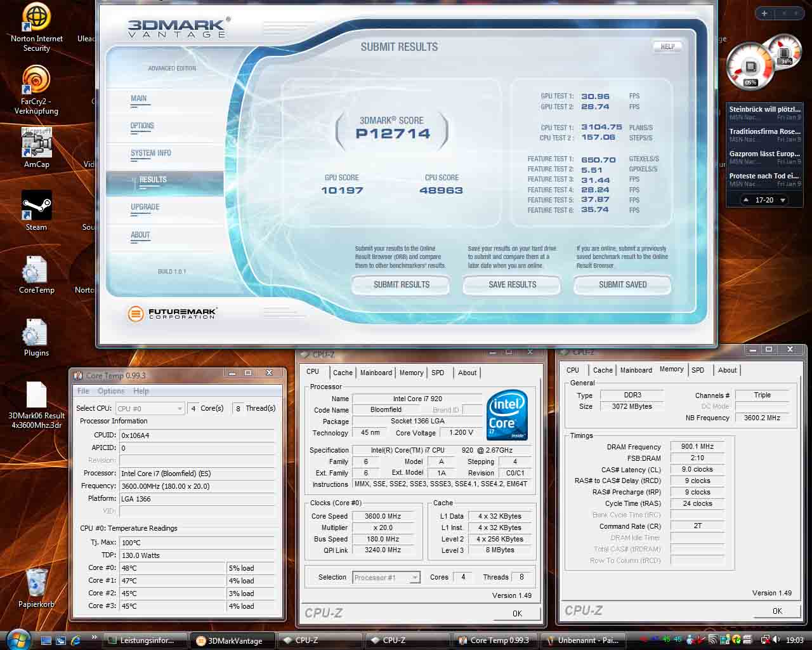Launch Internet Explorer from quick launch
Viewport: 812px width, 650px height.
pos(75,640)
